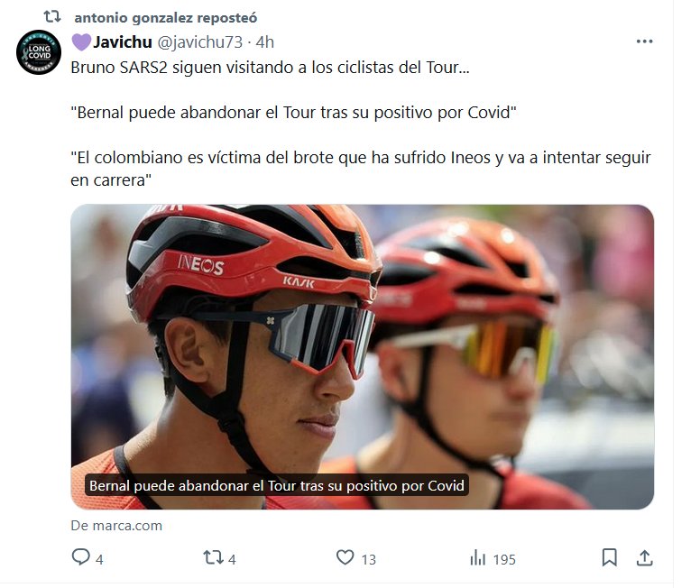Open view analytics bar chart icon

tap(477, 557)
